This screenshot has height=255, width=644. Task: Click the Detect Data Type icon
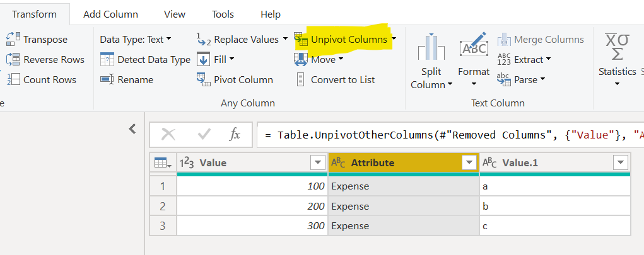107,59
